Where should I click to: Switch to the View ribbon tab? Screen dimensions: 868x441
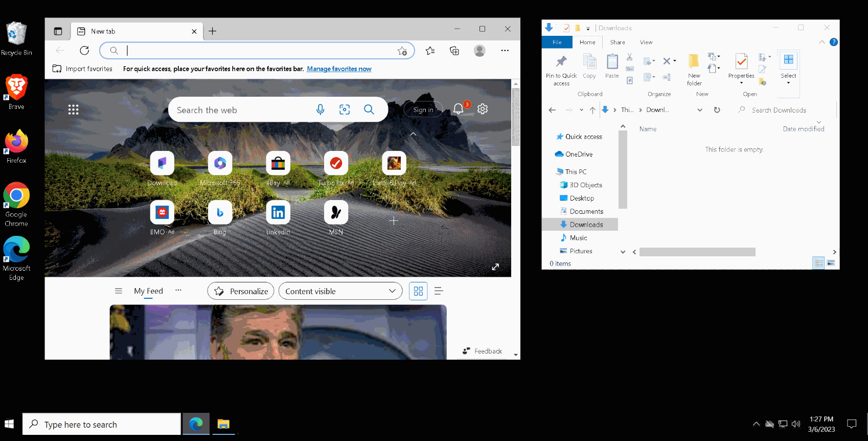coord(646,42)
